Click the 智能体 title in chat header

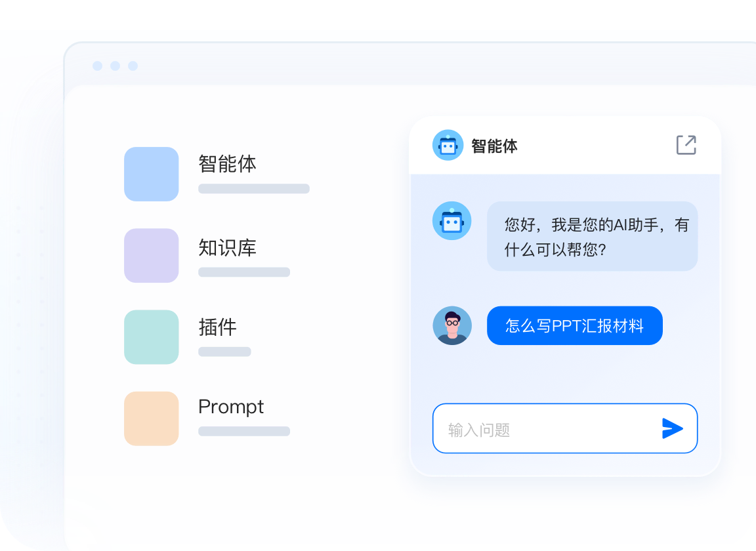[494, 146]
